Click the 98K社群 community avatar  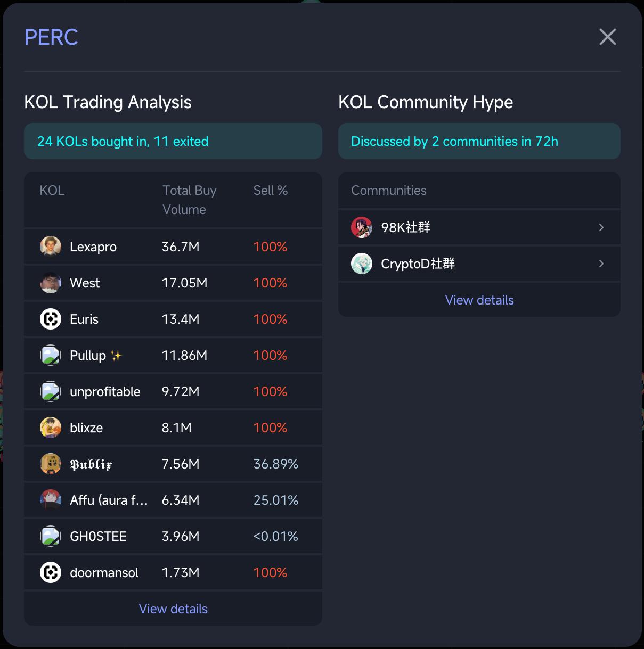(362, 227)
